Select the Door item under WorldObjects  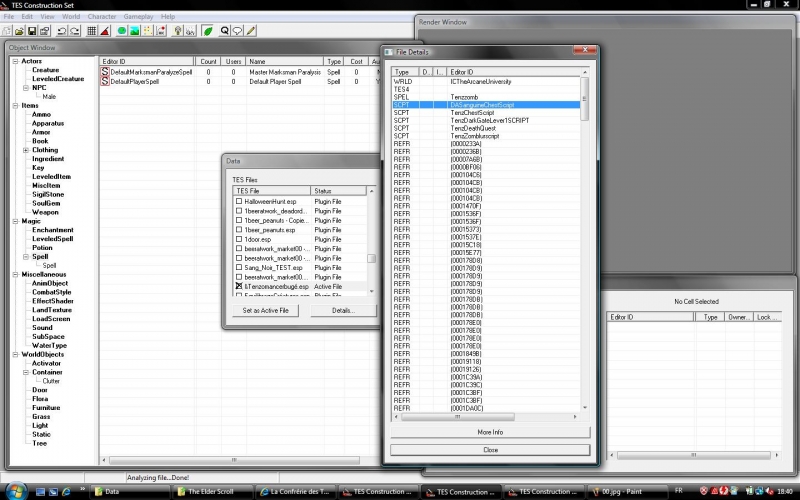point(40,390)
